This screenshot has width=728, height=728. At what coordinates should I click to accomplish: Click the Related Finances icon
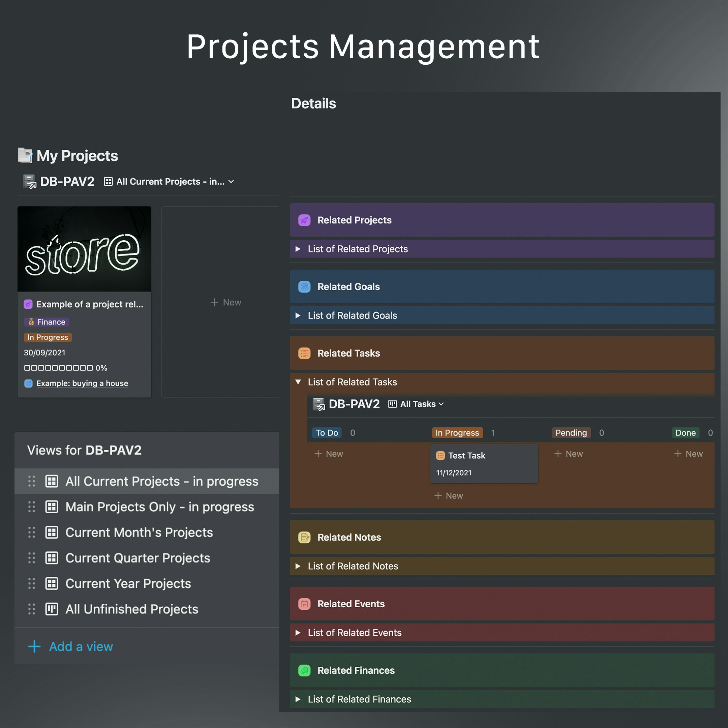point(304,670)
